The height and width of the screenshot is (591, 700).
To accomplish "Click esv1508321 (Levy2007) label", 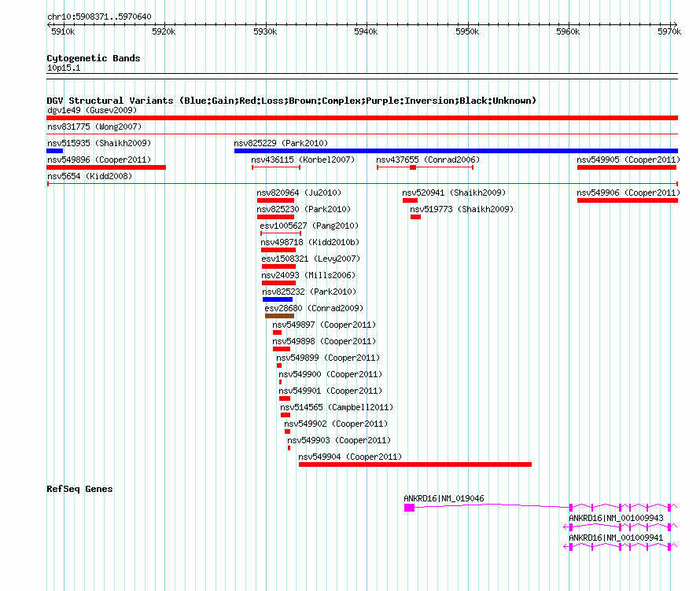I will click(x=311, y=259).
